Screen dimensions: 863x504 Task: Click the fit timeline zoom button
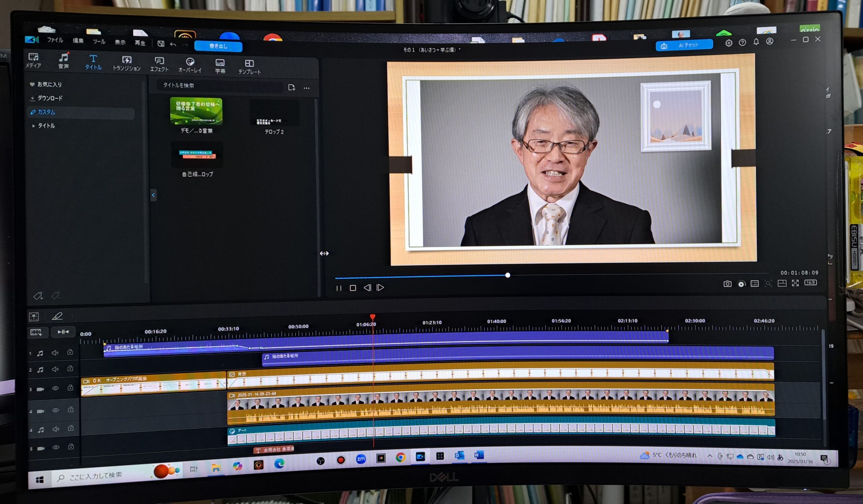coord(63,332)
